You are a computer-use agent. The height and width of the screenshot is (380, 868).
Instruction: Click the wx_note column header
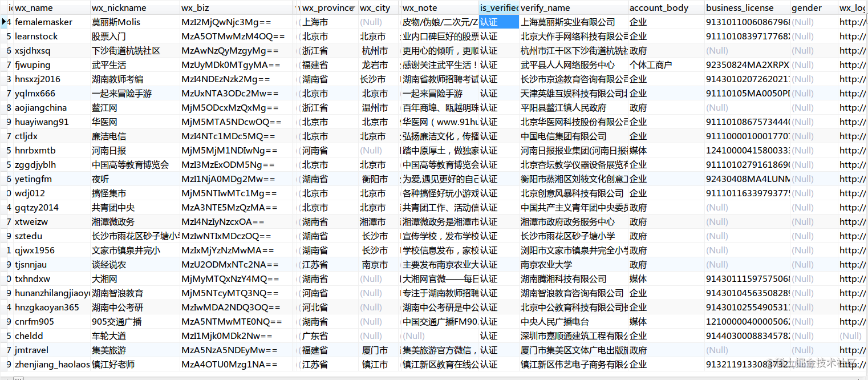coord(440,8)
